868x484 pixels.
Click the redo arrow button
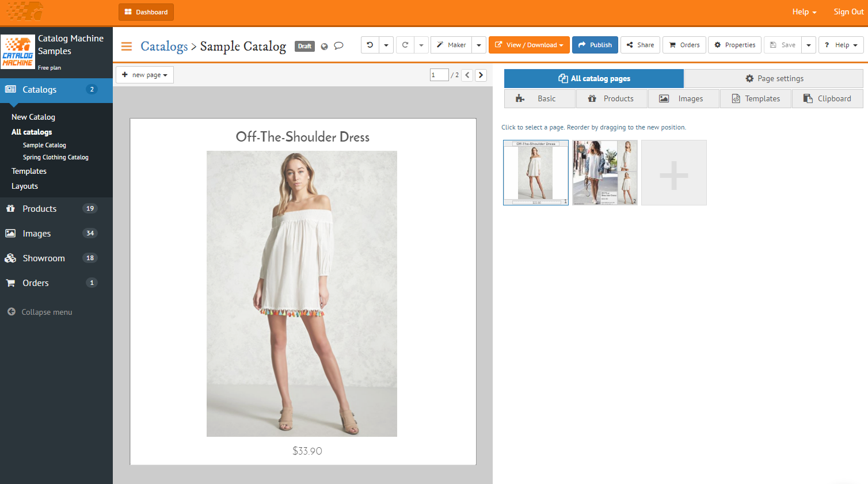(405, 45)
